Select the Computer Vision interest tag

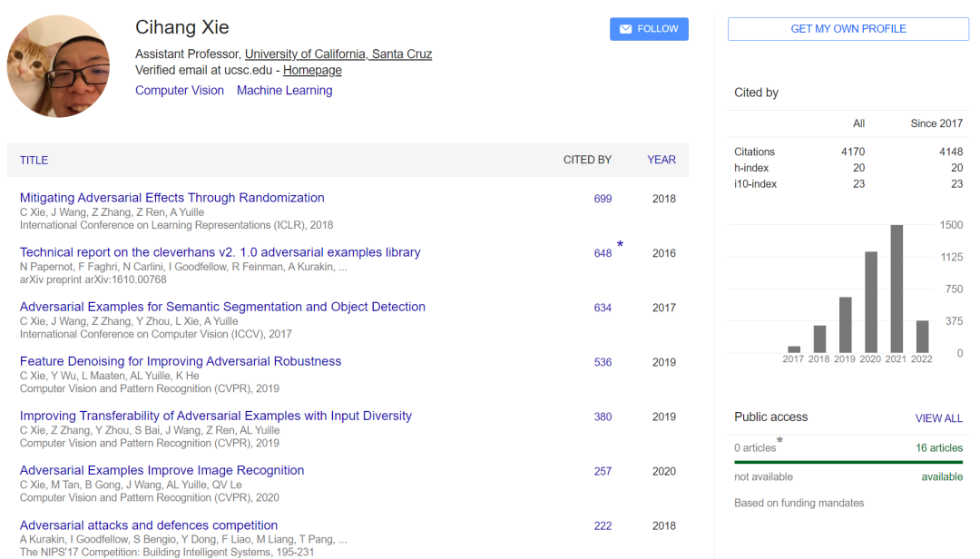(x=180, y=91)
